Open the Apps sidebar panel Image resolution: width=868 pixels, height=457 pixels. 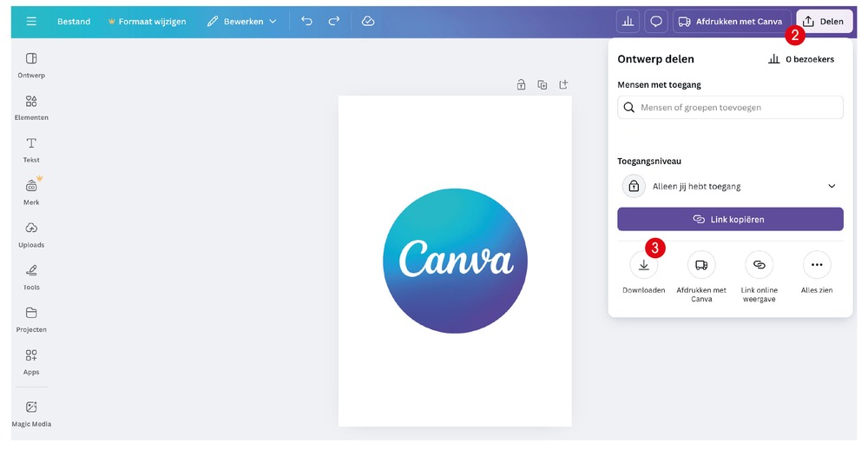click(x=31, y=362)
